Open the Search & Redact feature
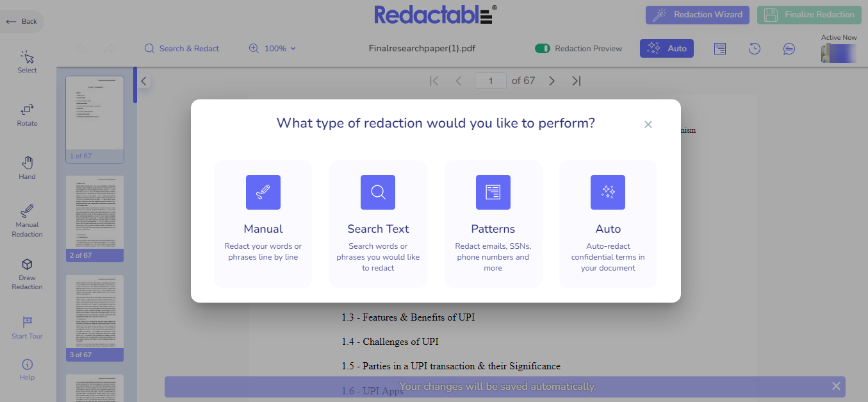Viewport: 868px width, 402px height. point(181,48)
